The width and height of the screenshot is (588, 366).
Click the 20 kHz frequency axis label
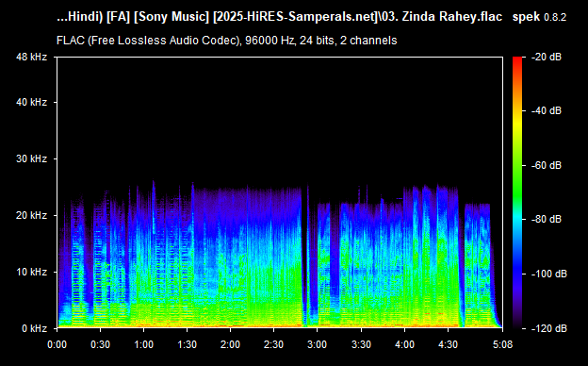[x=31, y=215]
